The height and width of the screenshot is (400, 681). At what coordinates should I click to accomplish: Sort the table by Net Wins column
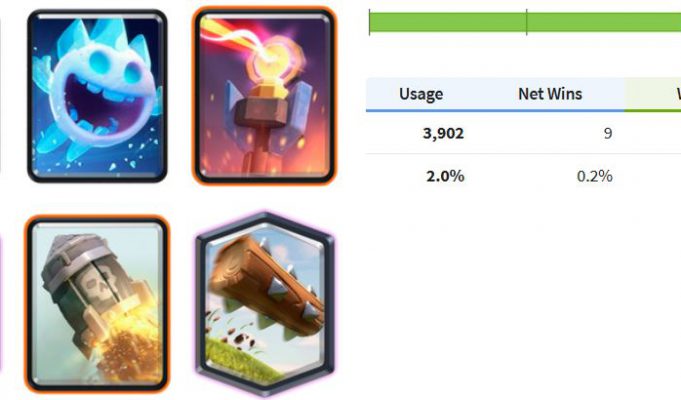pyautogui.click(x=550, y=94)
